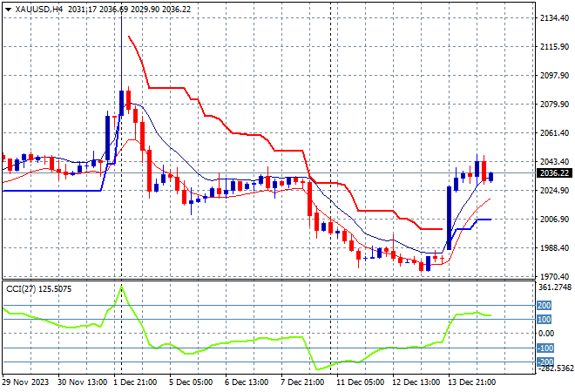Select the thick blue support line
Viewport: 575px width, 392px height.
point(52,191)
